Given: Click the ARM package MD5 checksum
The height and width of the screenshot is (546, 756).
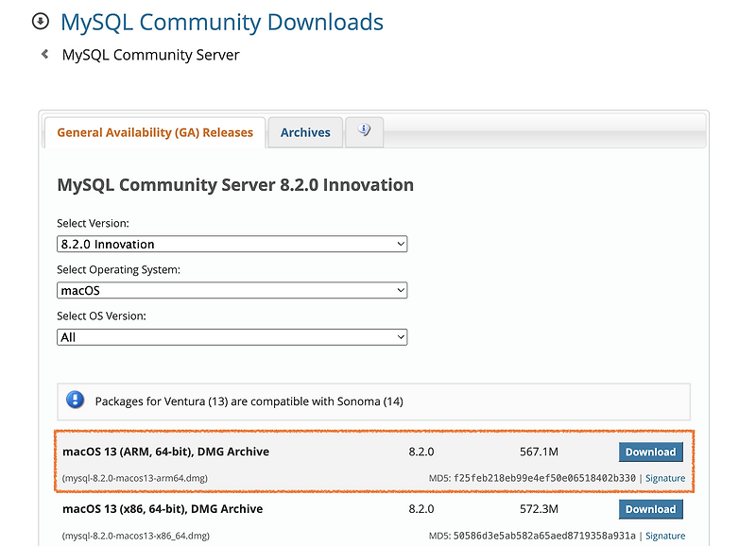Looking at the screenshot, I should [544, 478].
